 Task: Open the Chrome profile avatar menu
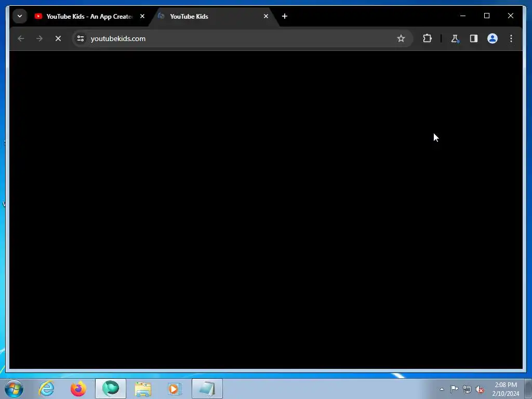[x=493, y=38]
